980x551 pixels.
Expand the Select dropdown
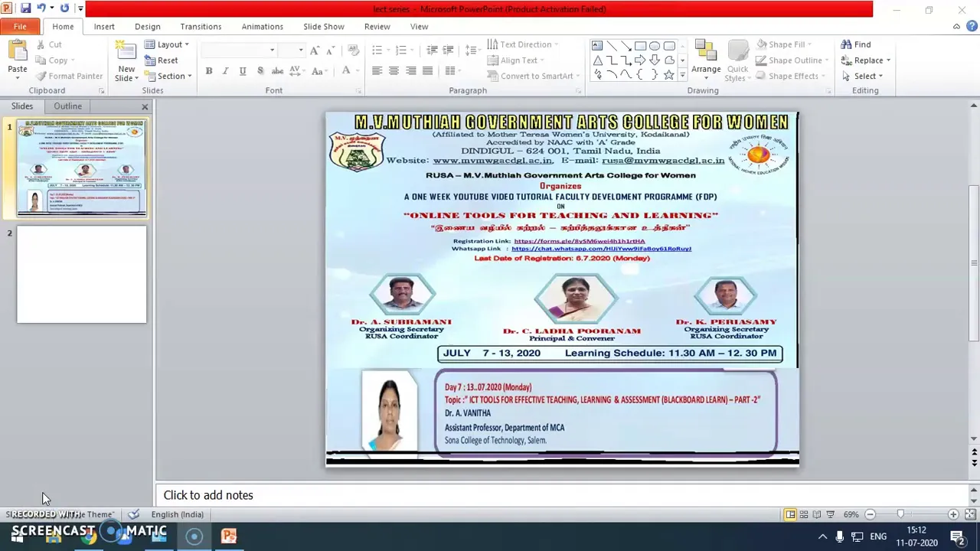pos(862,76)
